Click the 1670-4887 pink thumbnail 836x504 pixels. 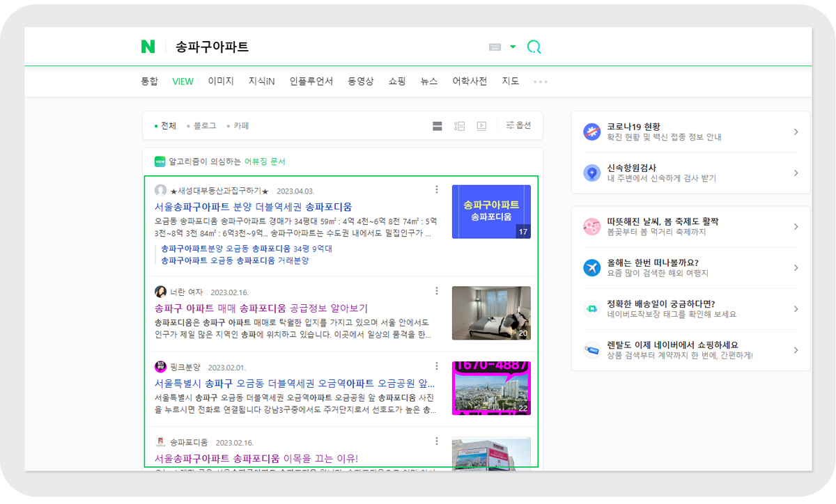(491, 388)
